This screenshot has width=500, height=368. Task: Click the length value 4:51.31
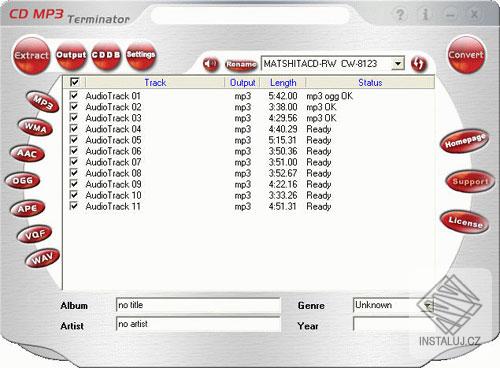[x=282, y=206]
